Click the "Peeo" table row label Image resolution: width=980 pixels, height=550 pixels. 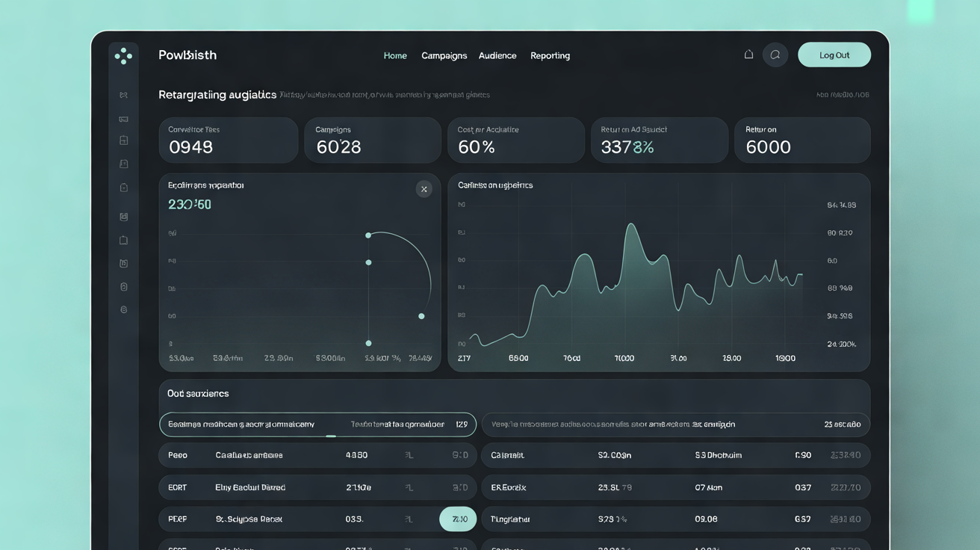178,455
